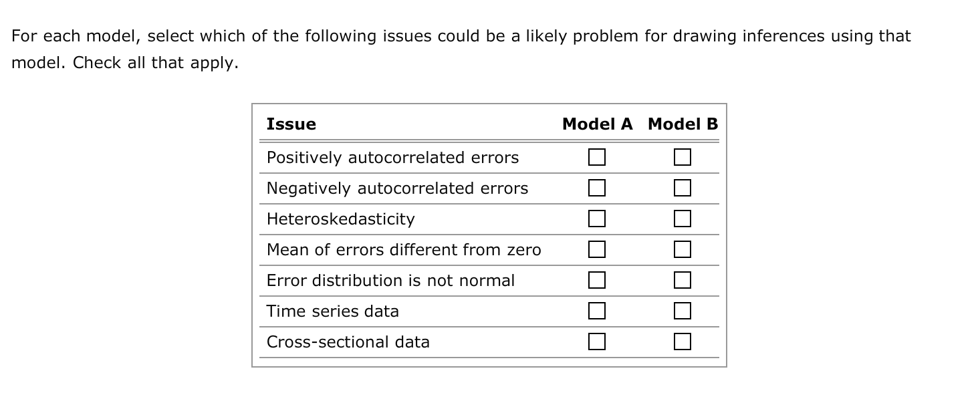980x409 pixels.
Task: Check Mean of errors different from zero for Model B
Action: click(x=682, y=249)
